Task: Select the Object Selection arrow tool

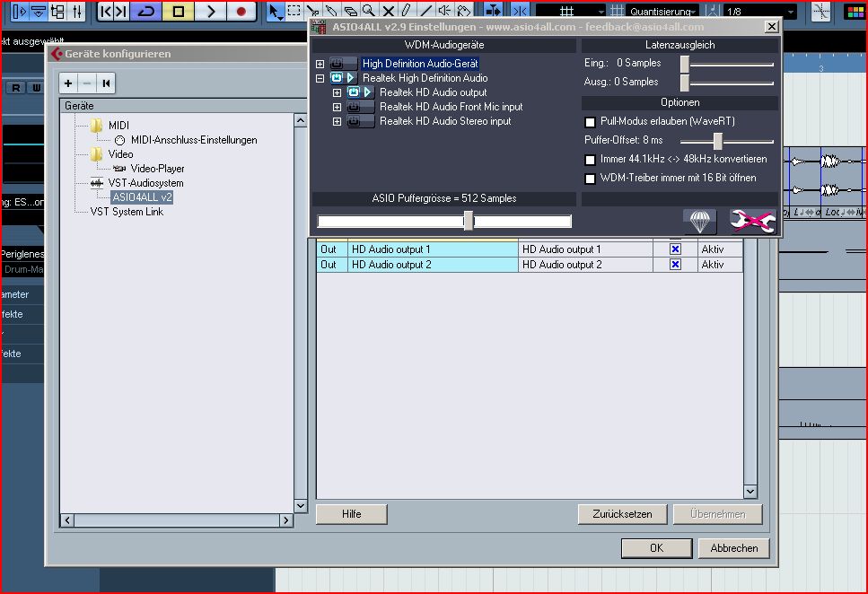Action: pos(276,11)
